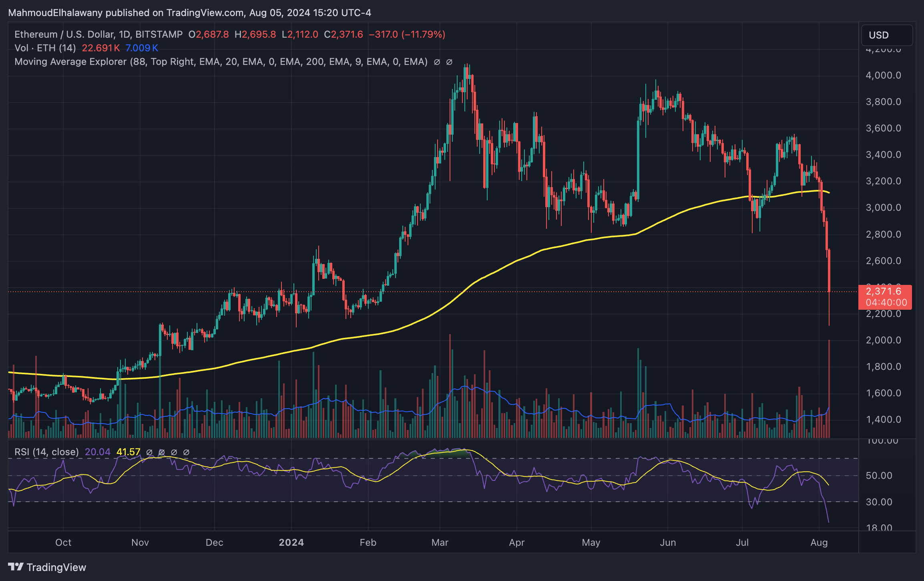Viewport: 924px width, 581px height.
Task: Click the yellow 41.57 RSI average value
Action: click(x=128, y=452)
